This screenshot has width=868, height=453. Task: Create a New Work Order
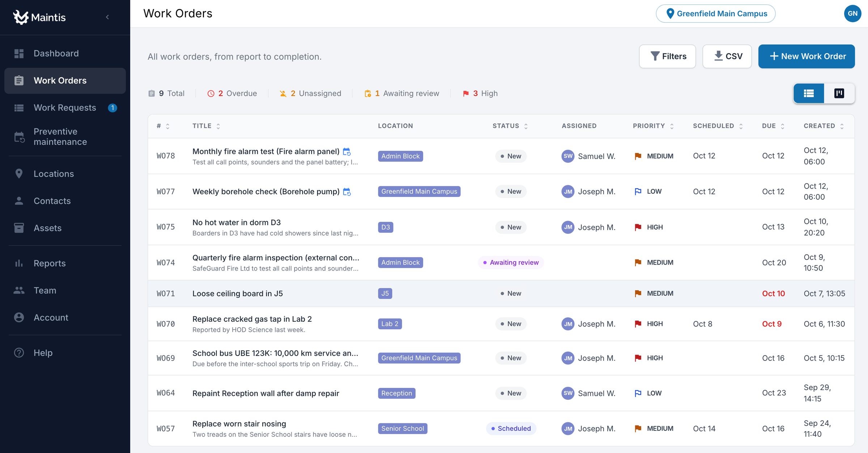[807, 56]
